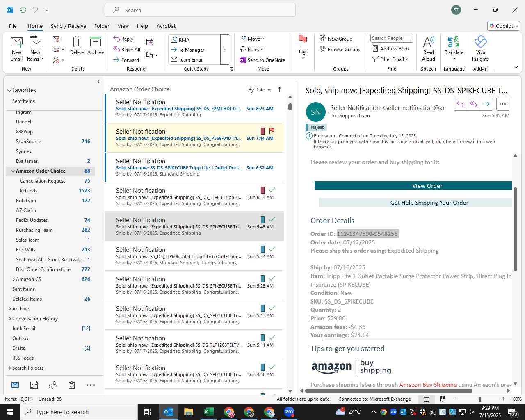Click zoom slider handle in status bar
The image size is (525, 420).
pos(479,399)
